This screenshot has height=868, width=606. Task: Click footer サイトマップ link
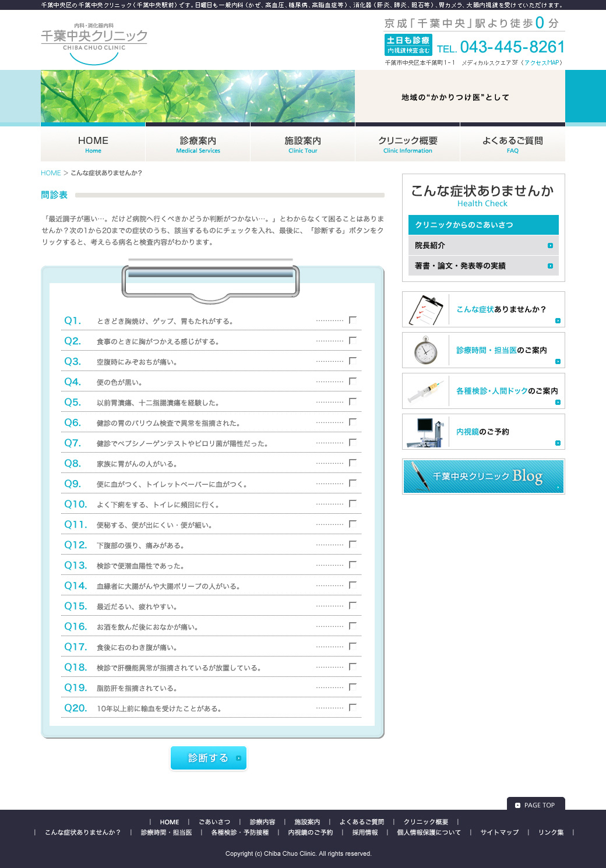click(499, 832)
